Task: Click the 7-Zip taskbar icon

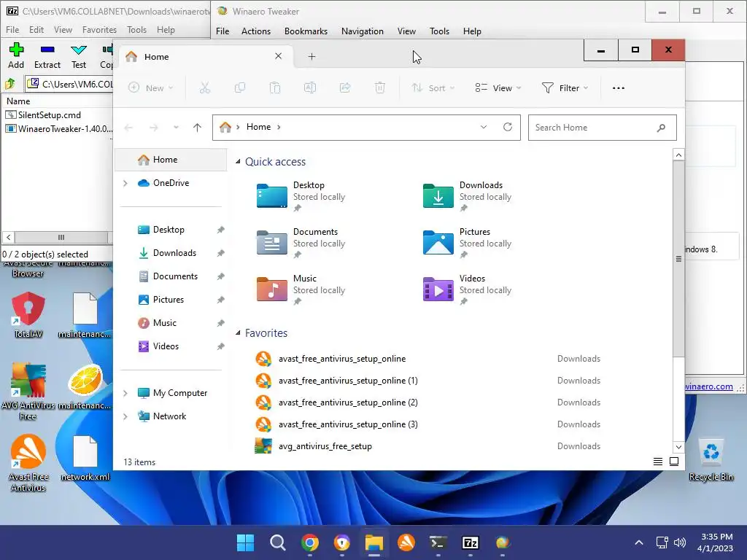Action: pos(471,542)
